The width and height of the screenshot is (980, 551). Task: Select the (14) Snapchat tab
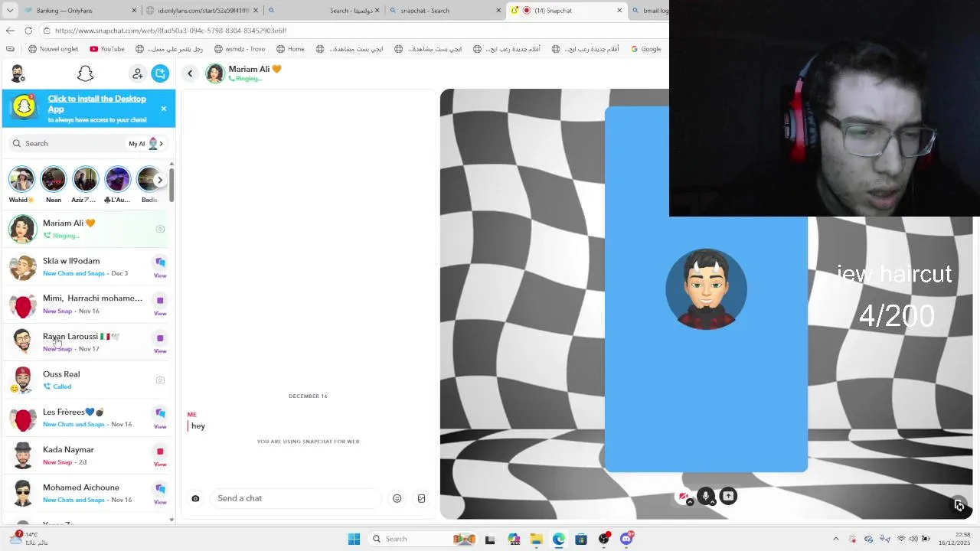click(x=567, y=11)
